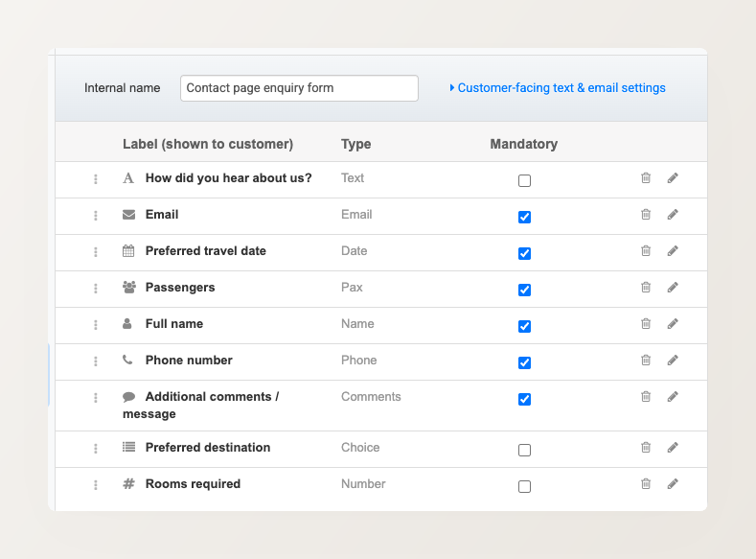
Task: Focus the Internal name input field
Action: pyautogui.click(x=299, y=88)
